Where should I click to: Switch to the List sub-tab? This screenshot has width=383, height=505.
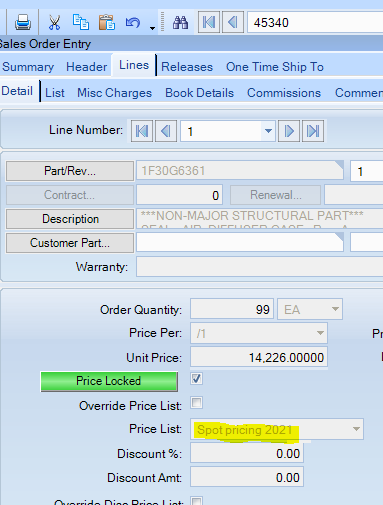(55, 93)
